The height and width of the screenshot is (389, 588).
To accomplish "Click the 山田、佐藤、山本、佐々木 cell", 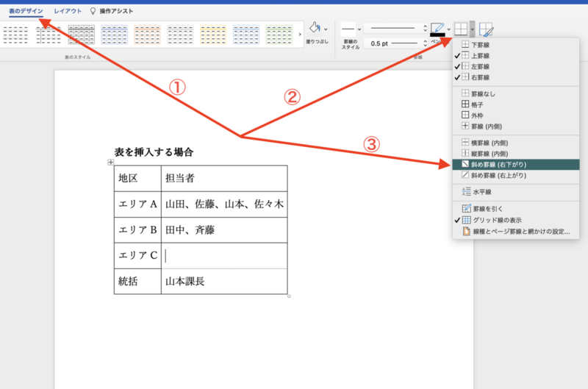I will coord(224,204).
